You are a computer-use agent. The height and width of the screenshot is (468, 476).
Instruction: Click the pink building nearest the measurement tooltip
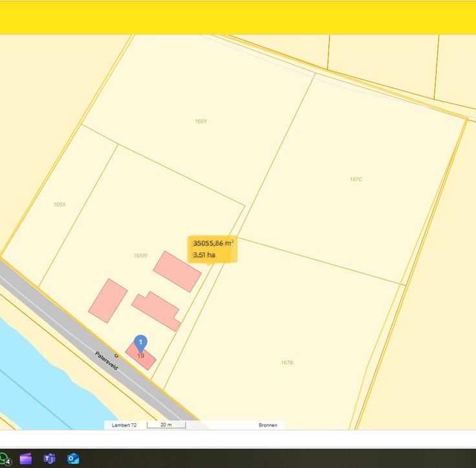[x=177, y=271]
